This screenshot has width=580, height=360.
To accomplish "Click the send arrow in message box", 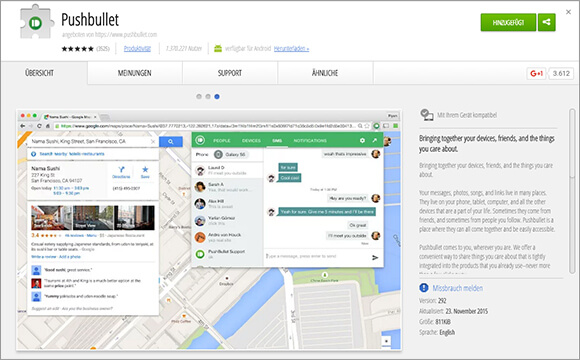I will [375, 257].
